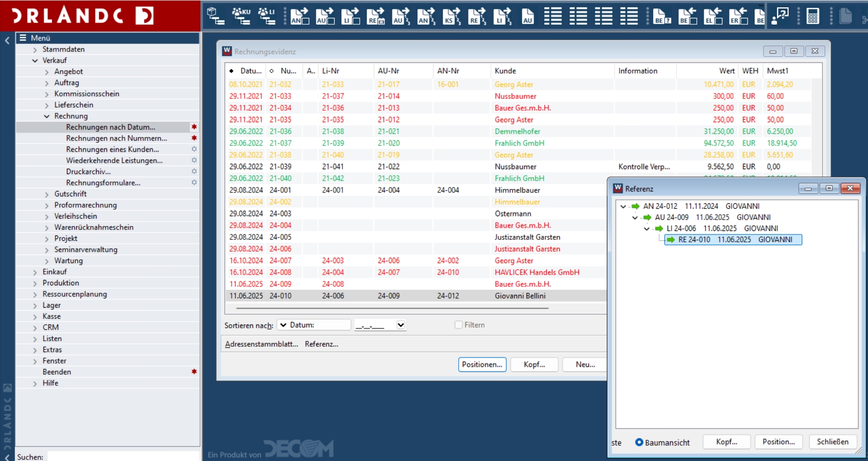Viewport: 868px width, 461px height.
Task: Select invoice row 24-010 Giovanni Bellini
Action: pos(416,296)
